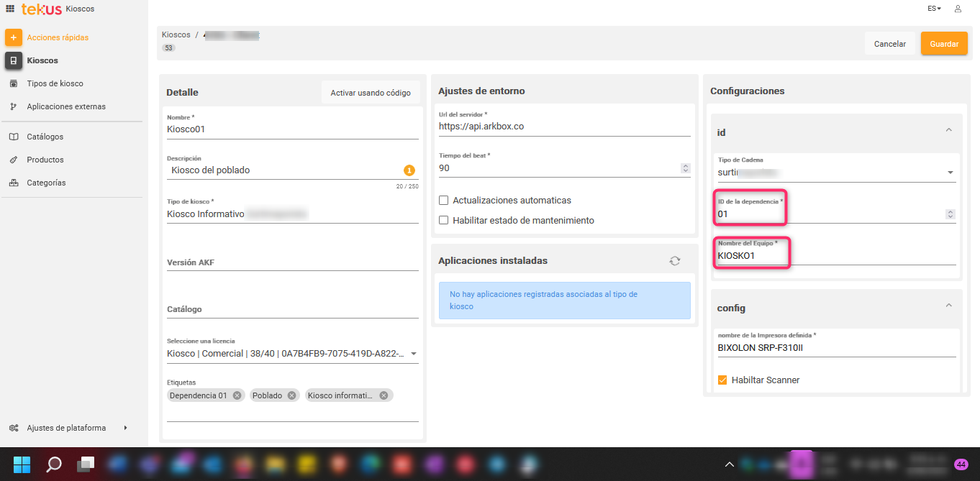Remove the Dependencia 01 tag
This screenshot has height=481, width=980.
click(x=237, y=395)
